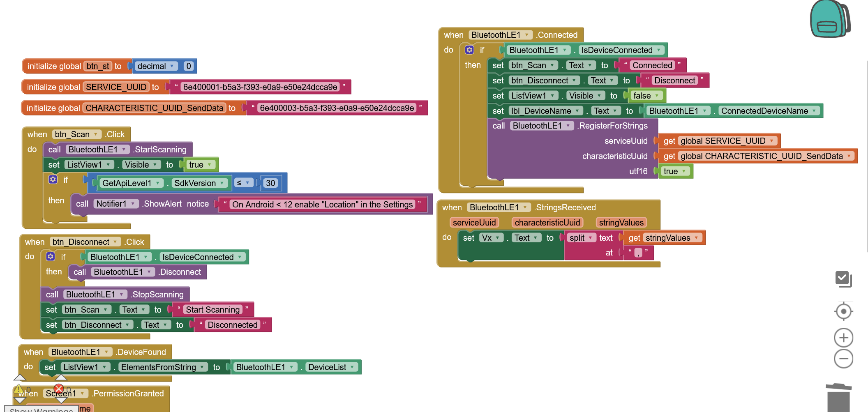Open the decimal number format dropdown
The height and width of the screenshot is (412, 868).
156,66
